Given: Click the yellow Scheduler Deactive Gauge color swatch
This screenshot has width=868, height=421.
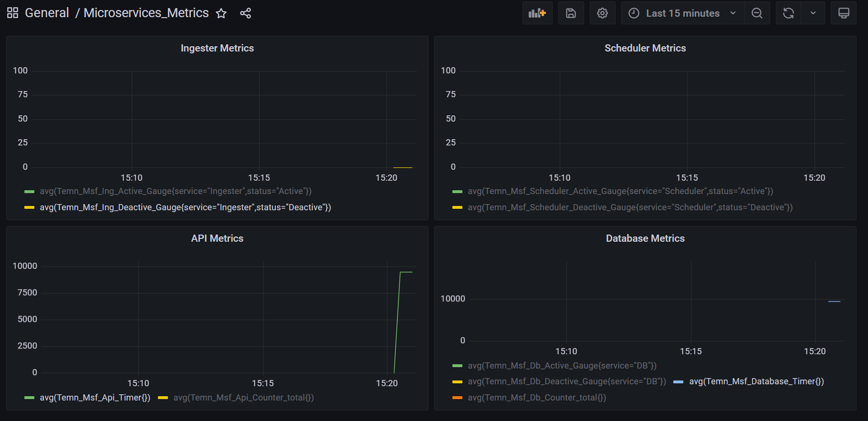Looking at the screenshot, I should point(457,207).
